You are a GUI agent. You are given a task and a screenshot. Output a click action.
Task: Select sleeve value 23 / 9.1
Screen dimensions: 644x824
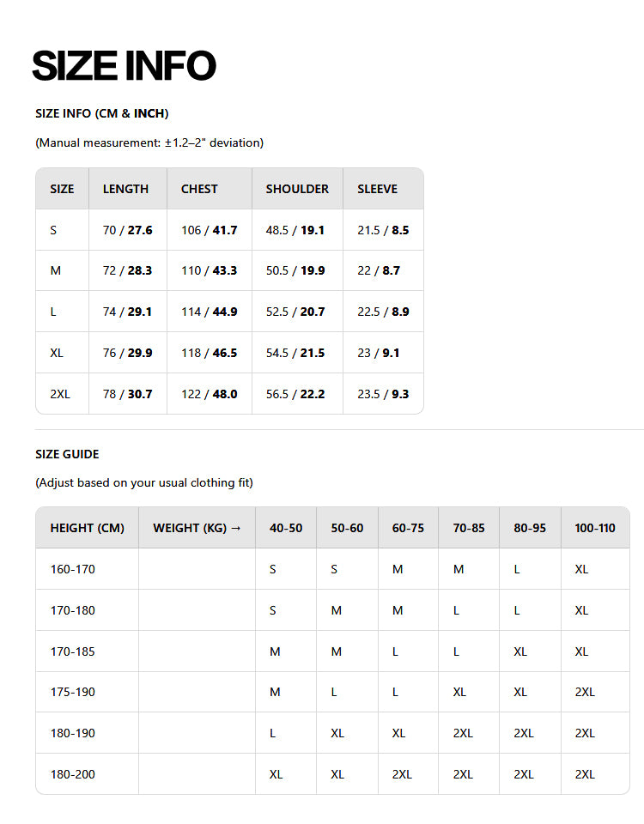click(379, 353)
